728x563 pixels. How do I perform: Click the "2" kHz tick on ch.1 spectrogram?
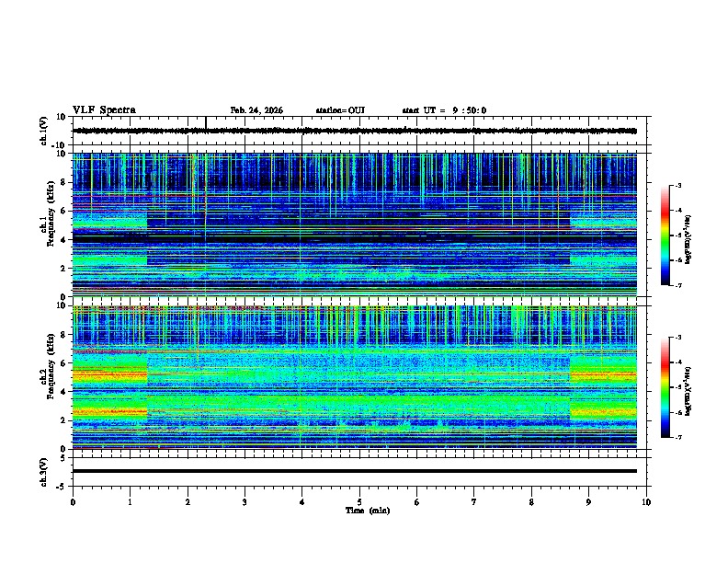click(x=64, y=269)
